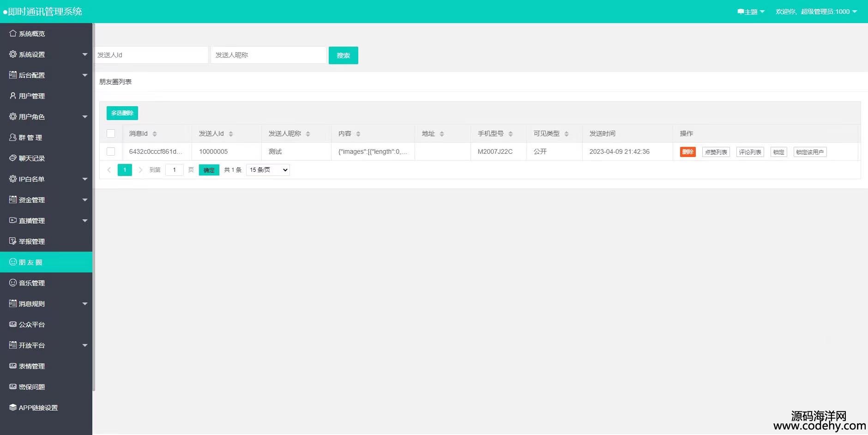This screenshot has height=435, width=868.
Task: Click the 用户管理 person icon
Action: pos(13,96)
